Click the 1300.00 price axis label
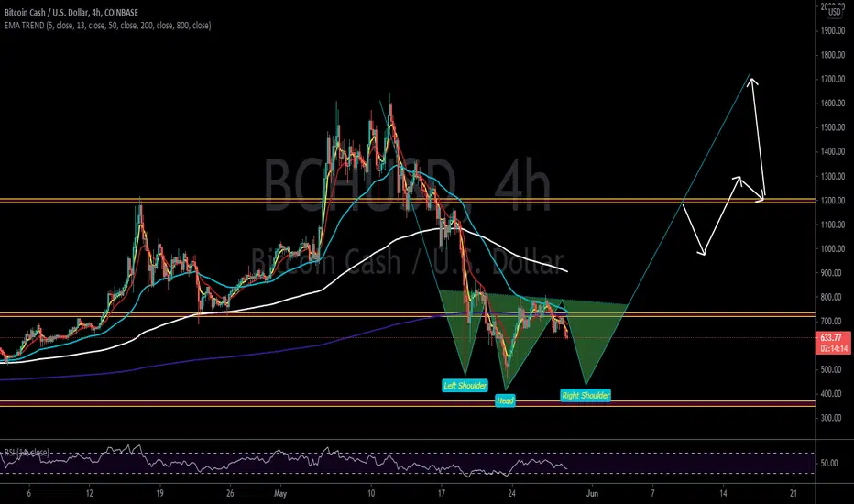Screen dimensions: 854x504 (833, 177)
